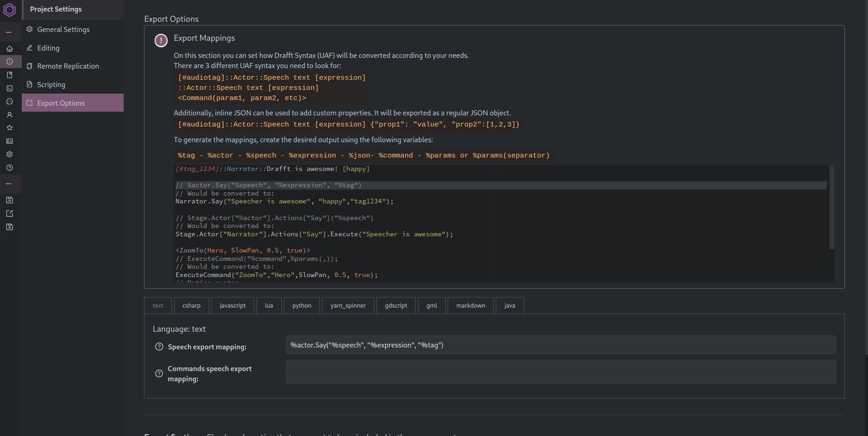
Task: Click the circled icon beside Export Mappings heading
Action: (161, 40)
